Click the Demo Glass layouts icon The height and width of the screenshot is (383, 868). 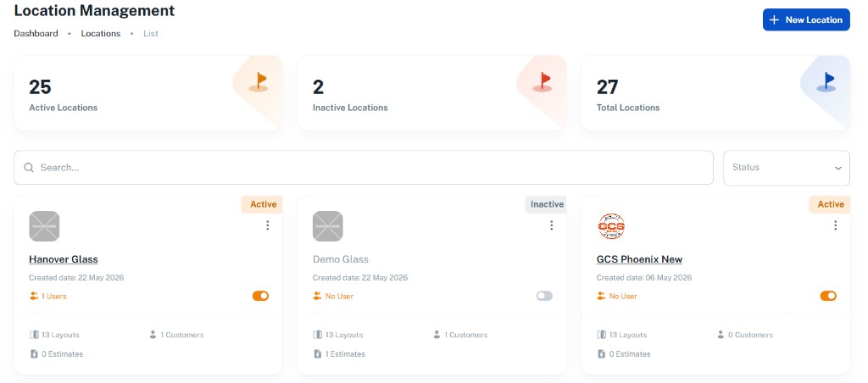pyautogui.click(x=318, y=335)
